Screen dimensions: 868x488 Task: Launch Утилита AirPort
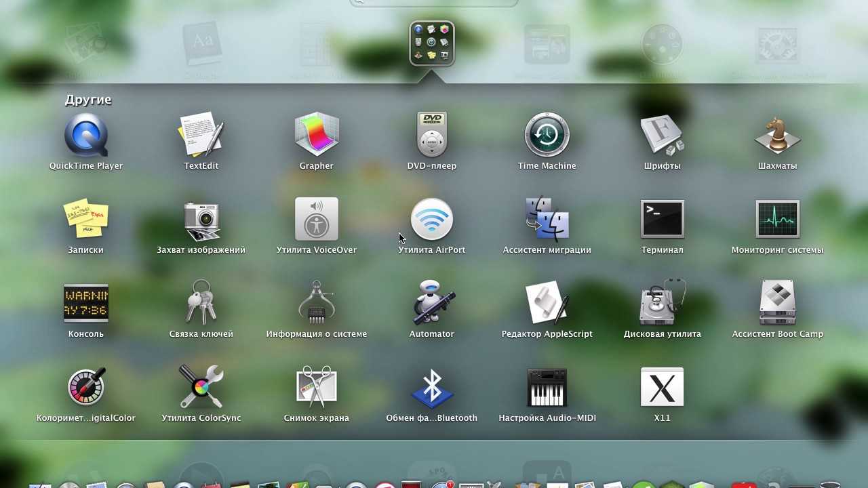tap(432, 219)
